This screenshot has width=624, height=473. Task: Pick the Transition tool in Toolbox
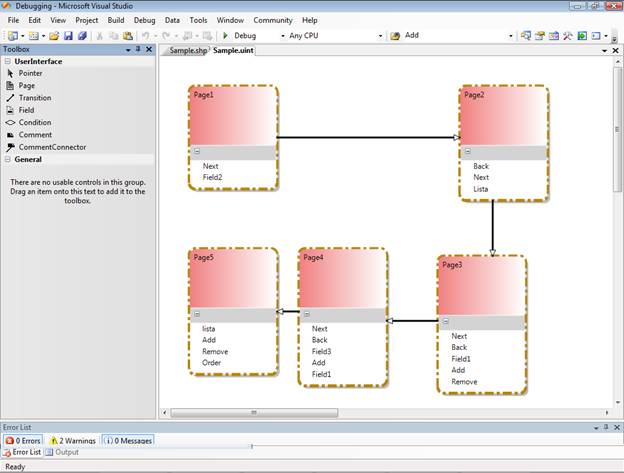tap(34, 98)
